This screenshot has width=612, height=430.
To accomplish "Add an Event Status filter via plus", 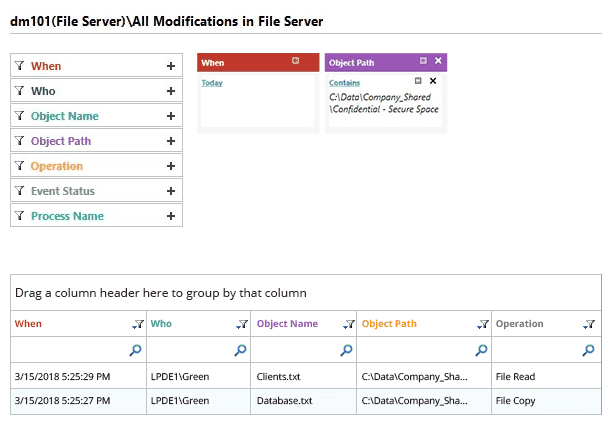I will [171, 191].
